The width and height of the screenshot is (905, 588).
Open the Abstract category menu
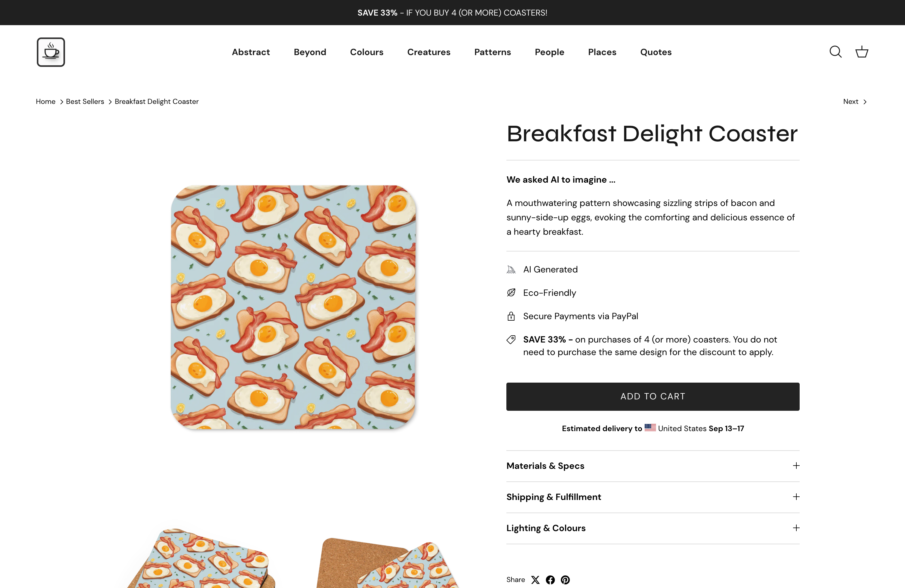[251, 52]
